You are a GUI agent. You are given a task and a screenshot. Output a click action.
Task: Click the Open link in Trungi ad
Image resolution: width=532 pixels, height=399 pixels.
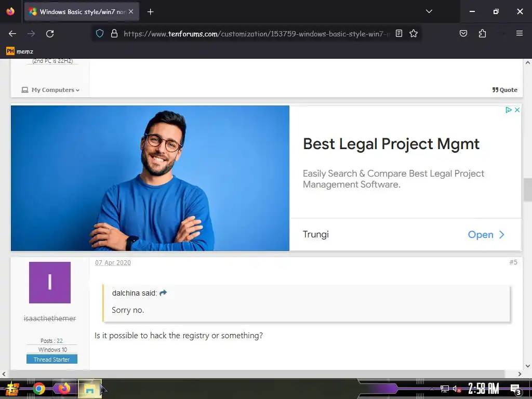(x=486, y=234)
